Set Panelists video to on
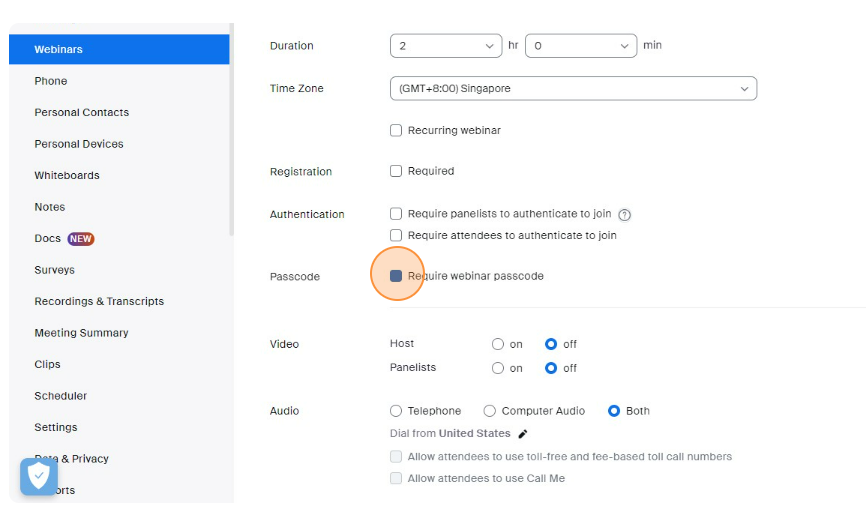This screenshot has width=866, height=517. 498,368
